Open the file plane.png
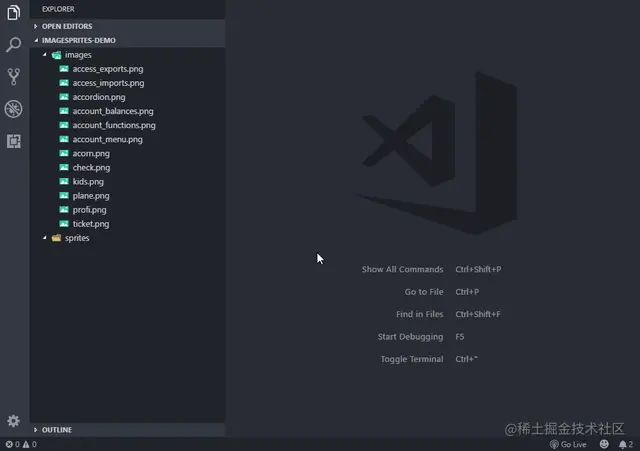The image size is (640, 451). pyautogui.click(x=91, y=196)
